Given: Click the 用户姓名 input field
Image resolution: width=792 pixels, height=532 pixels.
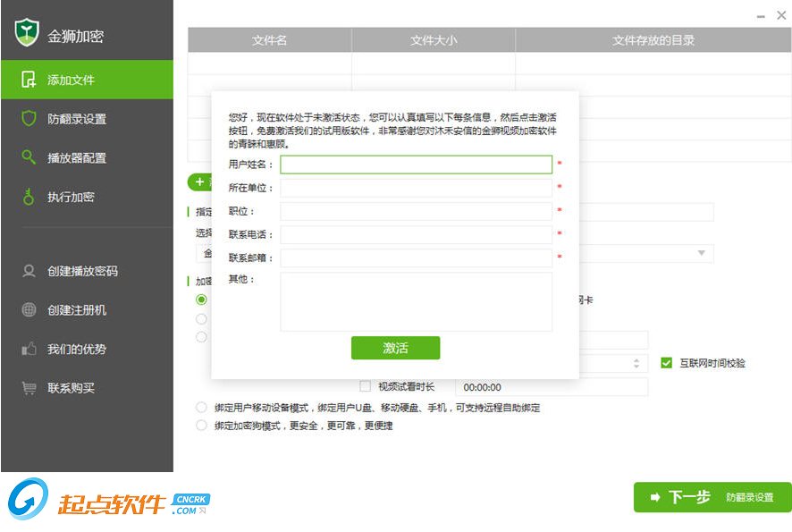Looking at the screenshot, I should click(x=416, y=165).
